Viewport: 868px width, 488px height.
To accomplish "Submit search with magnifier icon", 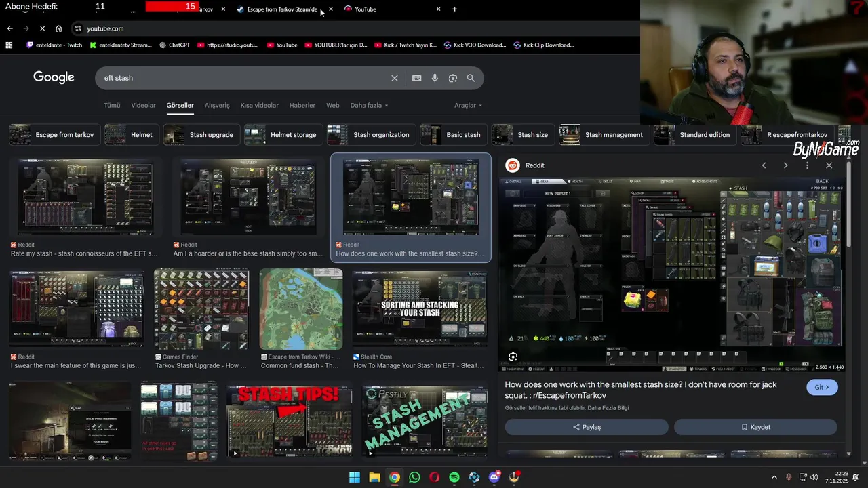I will [471, 78].
